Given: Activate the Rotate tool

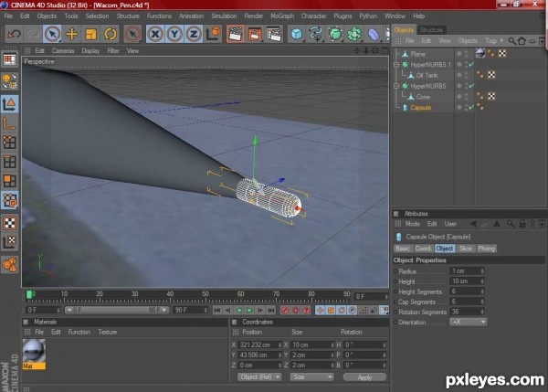Looking at the screenshot, I should (111, 35).
